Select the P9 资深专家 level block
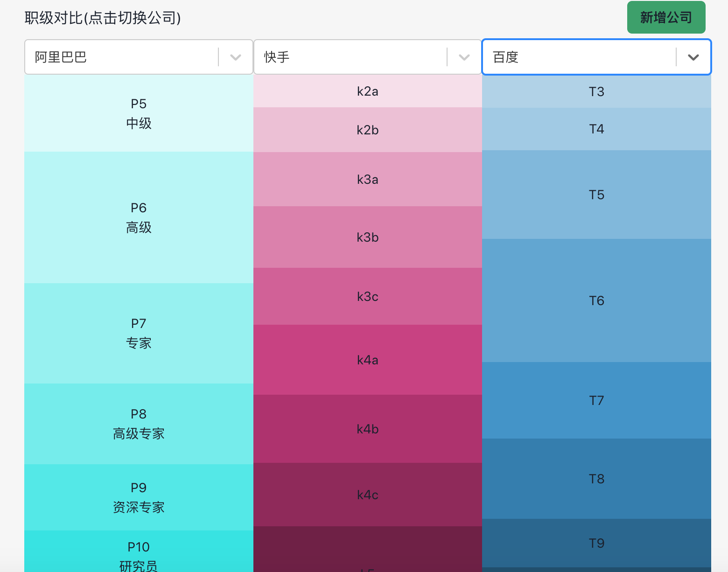This screenshot has width=728, height=572. pos(139,497)
